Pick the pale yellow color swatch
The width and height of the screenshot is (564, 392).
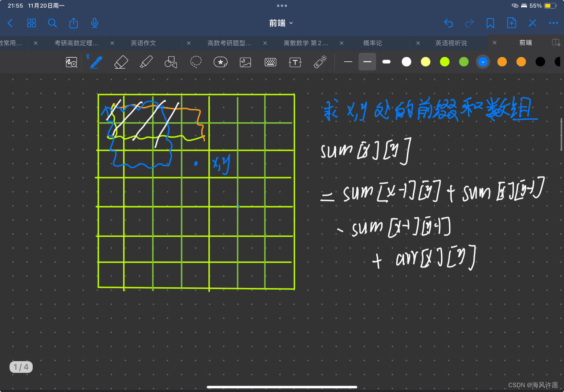(426, 62)
